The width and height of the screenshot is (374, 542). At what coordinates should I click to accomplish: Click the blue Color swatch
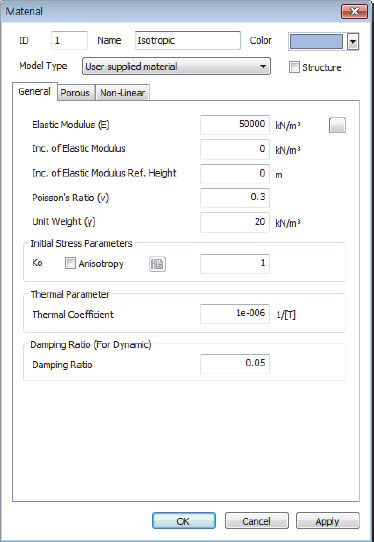pos(316,41)
